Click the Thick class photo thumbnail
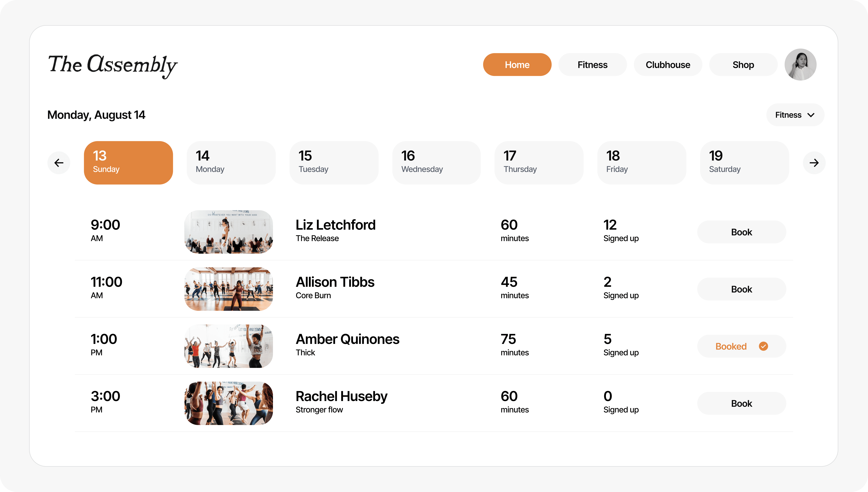The image size is (868, 492). coord(229,346)
